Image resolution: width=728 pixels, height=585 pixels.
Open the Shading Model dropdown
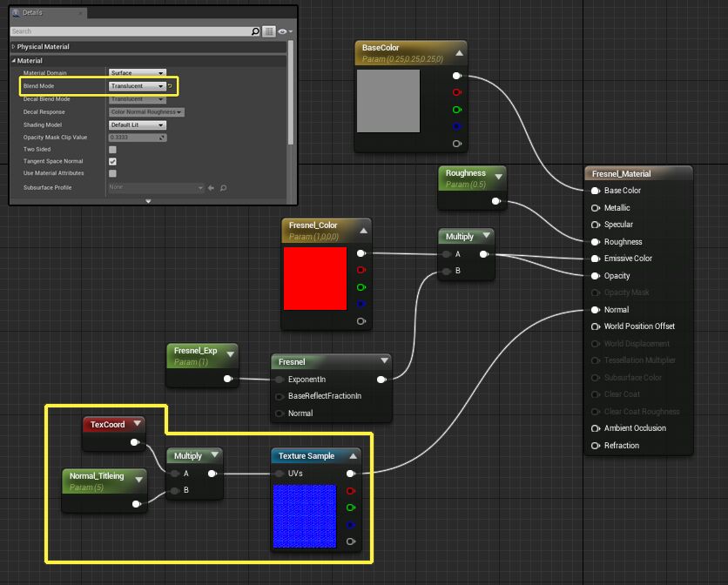pyautogui.click(x=137, y=124)
